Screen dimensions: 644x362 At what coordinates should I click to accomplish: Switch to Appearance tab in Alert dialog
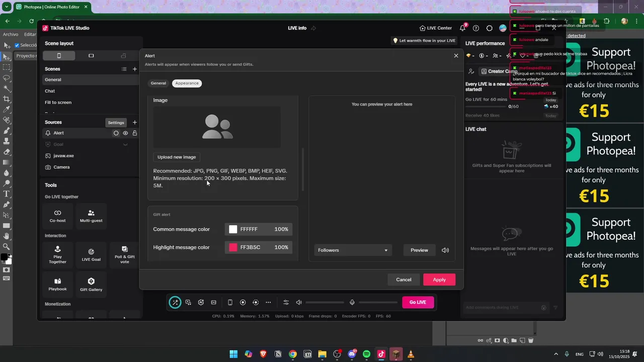pyautogui.click(x=187, y=83)
